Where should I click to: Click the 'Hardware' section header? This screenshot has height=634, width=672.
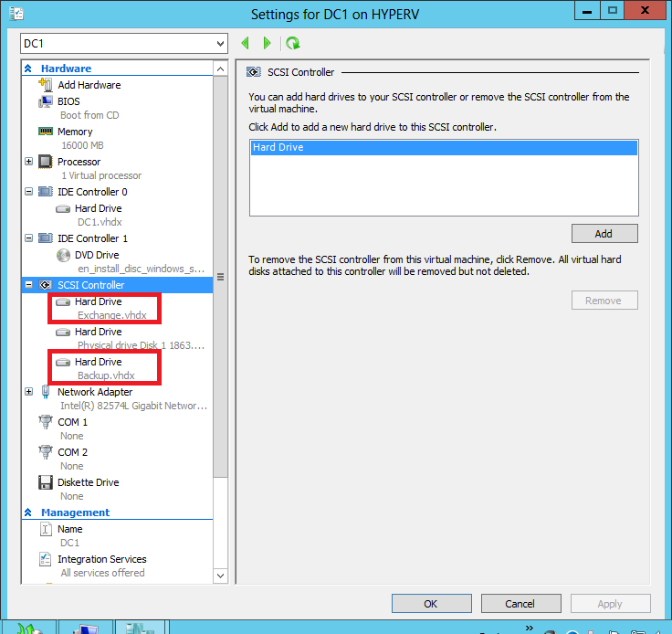tap(66, 69)
